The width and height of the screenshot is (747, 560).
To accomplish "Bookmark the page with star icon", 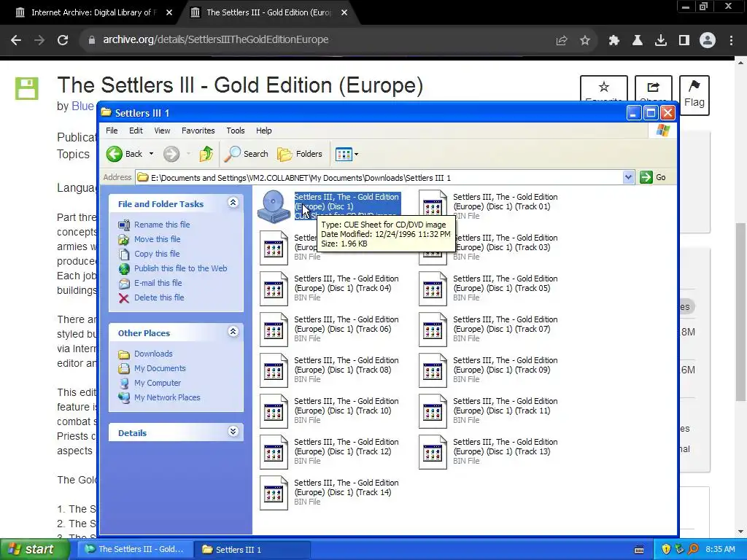I will pos(585,41).
